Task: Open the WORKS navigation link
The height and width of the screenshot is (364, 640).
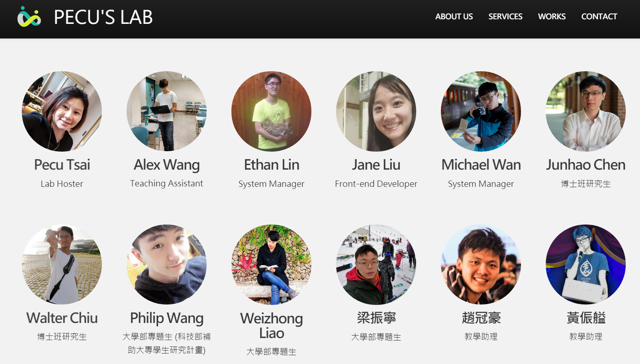Action: point(552,17)
